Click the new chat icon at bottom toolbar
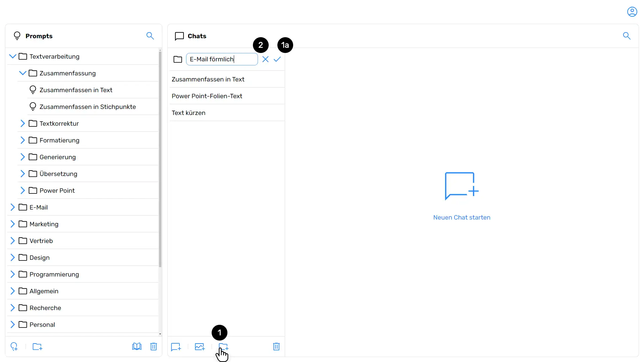The width and height of the screenshot is (644, 362). point(176,347)
